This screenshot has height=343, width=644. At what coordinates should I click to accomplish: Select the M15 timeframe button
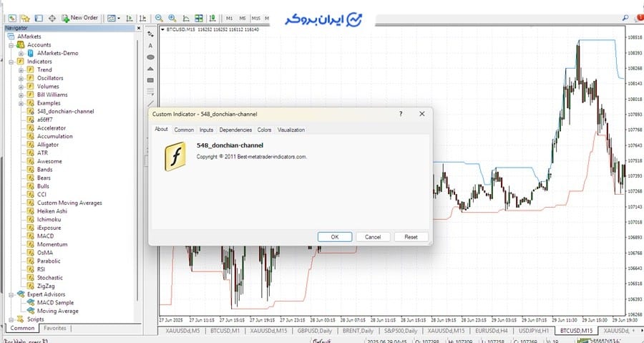[256, 17]
